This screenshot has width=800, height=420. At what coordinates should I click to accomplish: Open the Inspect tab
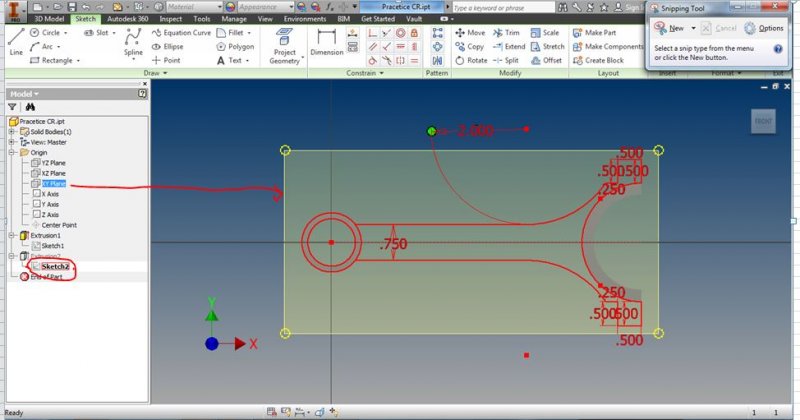(x=170, y=19)
